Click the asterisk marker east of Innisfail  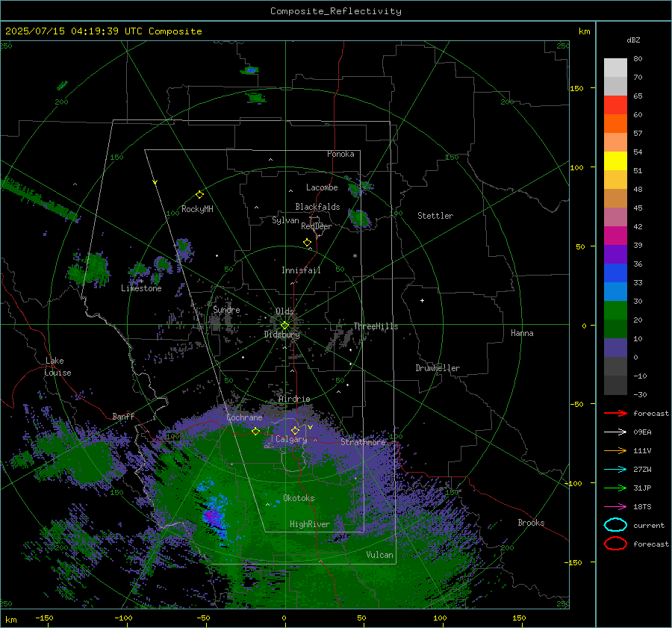tap(355, 256)
